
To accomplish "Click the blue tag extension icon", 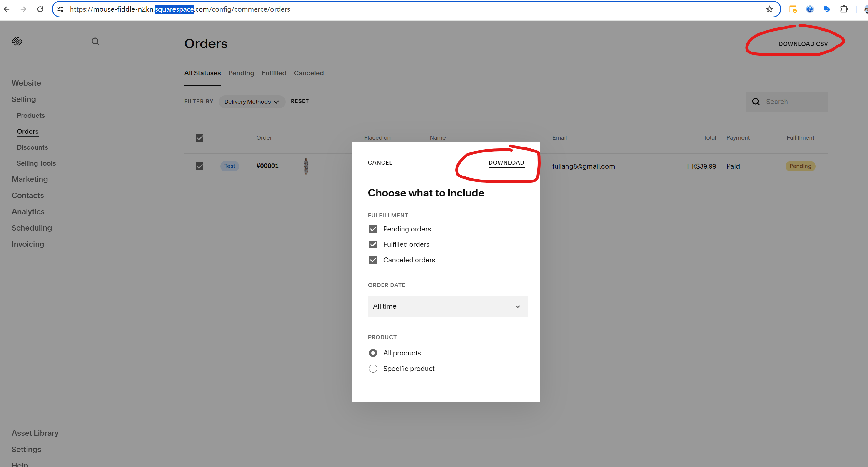I will 826,9.
